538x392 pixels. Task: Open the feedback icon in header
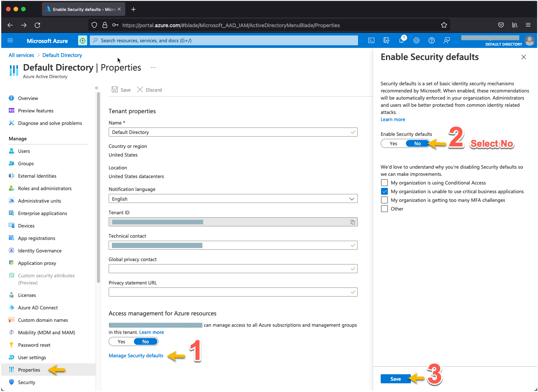pyautogui.click(x=447, y=40)
